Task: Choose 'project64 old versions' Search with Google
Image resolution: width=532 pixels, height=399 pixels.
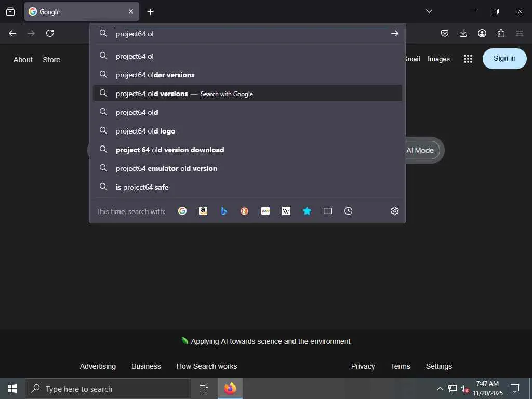Action: [247, 94]
